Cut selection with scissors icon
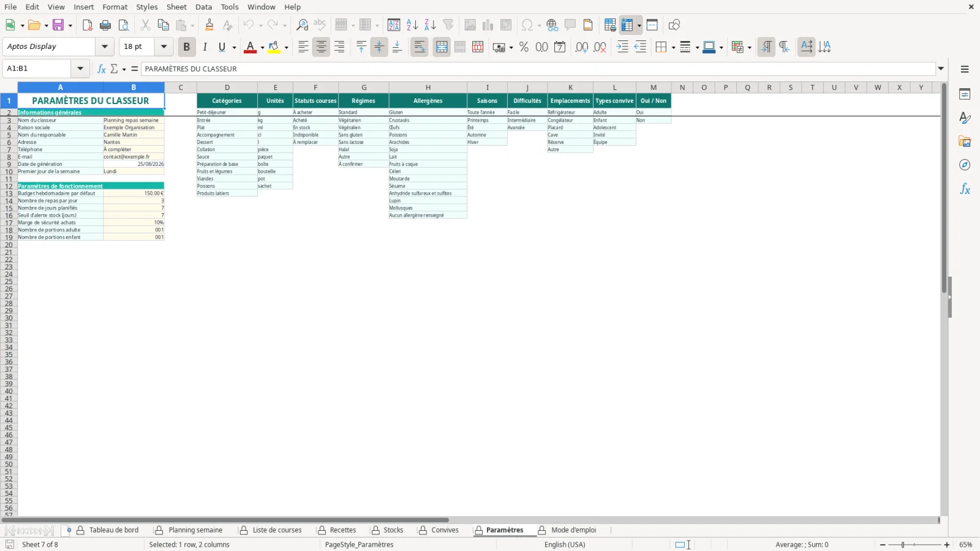 click(145, 25)
